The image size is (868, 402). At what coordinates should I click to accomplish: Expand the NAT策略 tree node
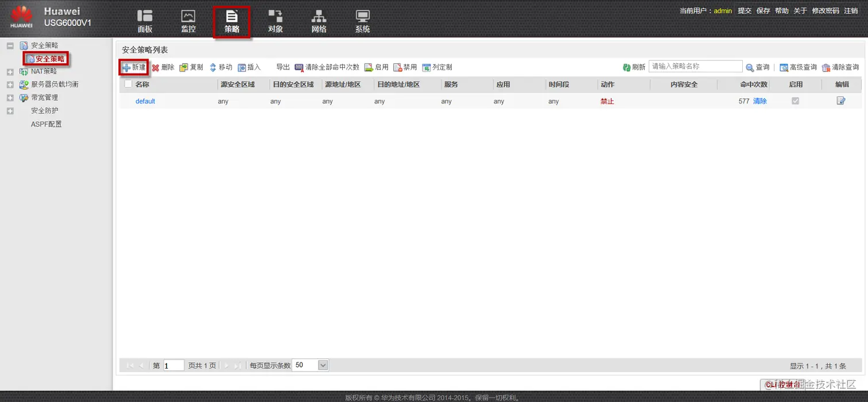pyautogui.click(x=10, y=72)
